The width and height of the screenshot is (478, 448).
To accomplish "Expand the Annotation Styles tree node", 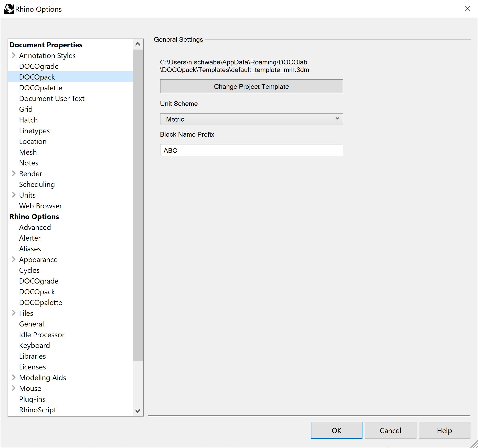I will click(14, 55).
